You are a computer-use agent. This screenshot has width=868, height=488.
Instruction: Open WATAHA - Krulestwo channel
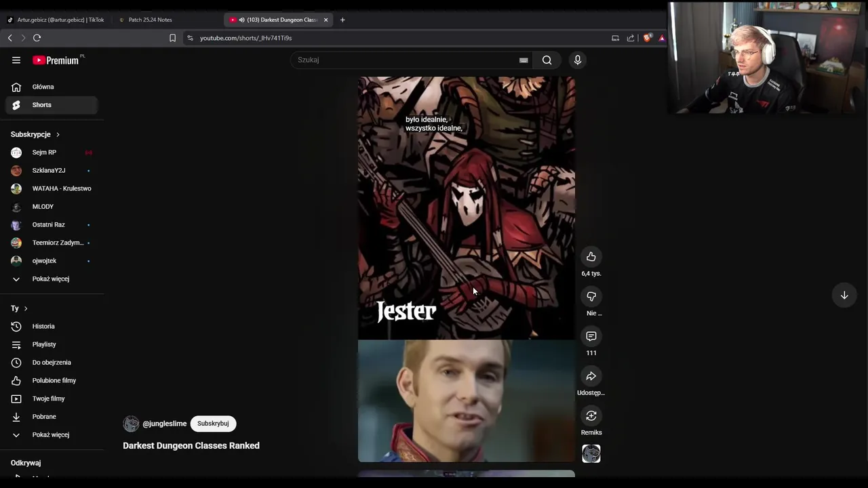pos(52,188)
